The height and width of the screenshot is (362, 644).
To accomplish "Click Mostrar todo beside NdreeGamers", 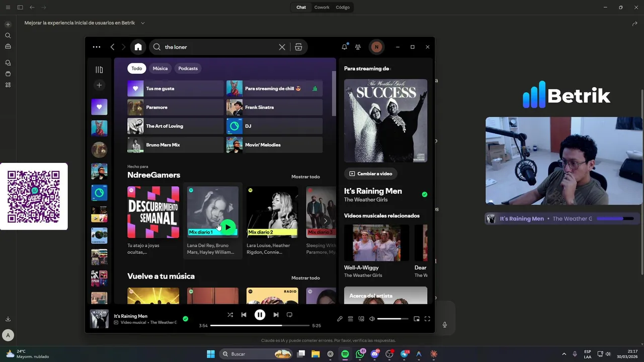I will tap(305, 176).
